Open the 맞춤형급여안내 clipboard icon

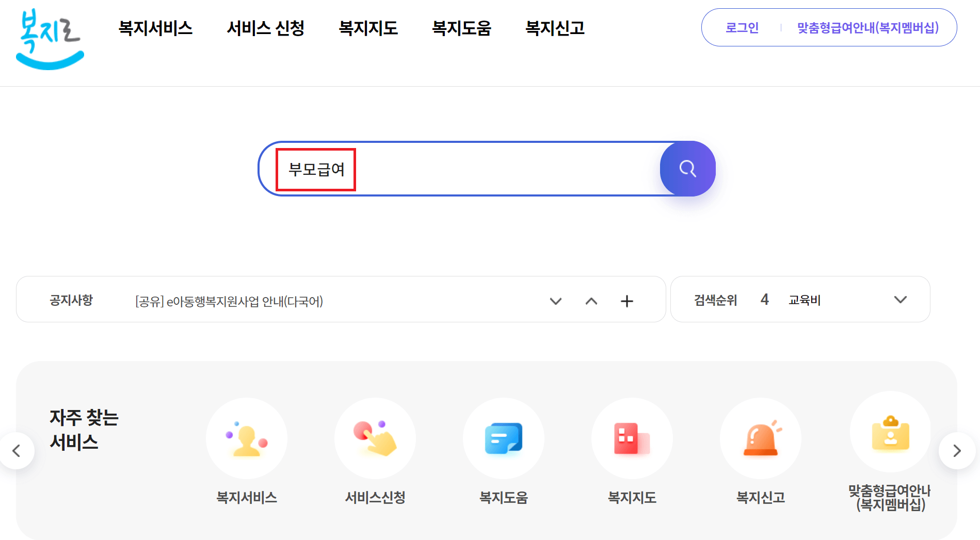coord(891,432)
